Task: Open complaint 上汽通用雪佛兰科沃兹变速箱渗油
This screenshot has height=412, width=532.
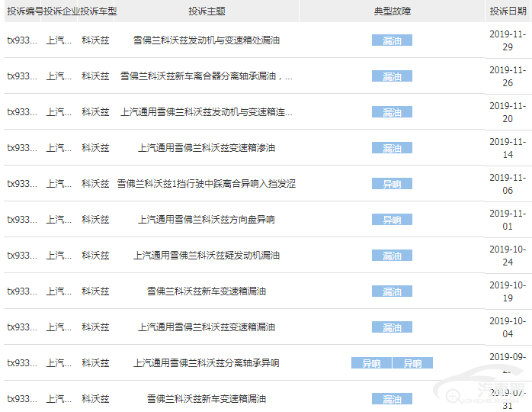Action: coord(207,148)
